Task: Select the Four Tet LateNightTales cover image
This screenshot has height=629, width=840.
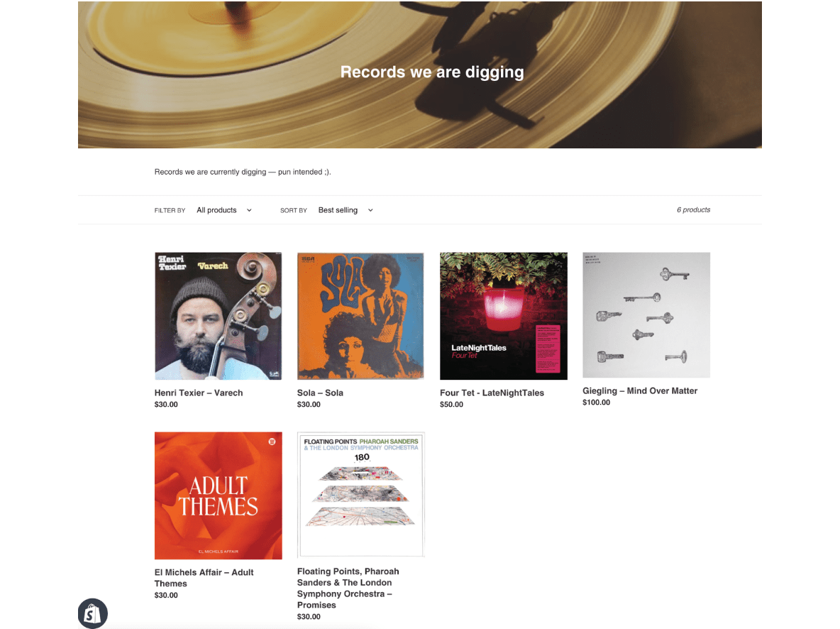Action: point(504,316)
